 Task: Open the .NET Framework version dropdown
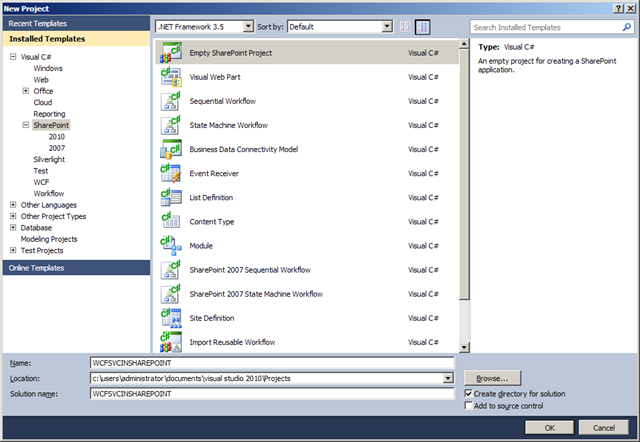click(248, 27)
